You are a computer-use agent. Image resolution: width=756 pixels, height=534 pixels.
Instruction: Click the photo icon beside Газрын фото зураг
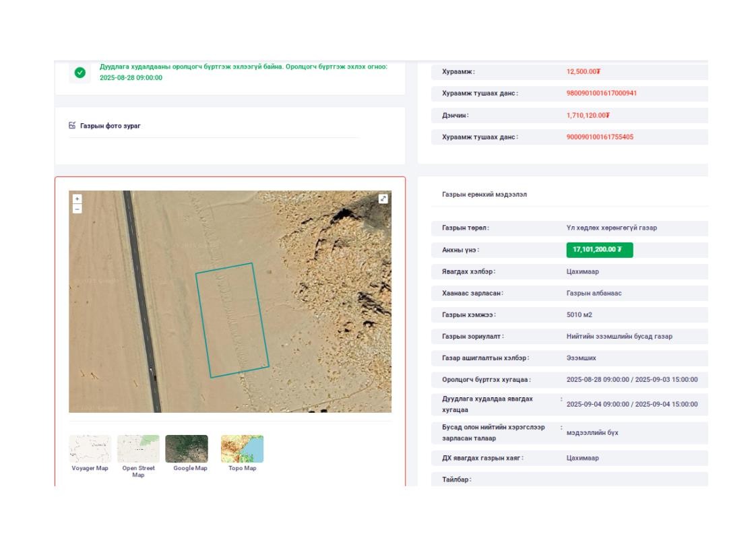(72, 125)
